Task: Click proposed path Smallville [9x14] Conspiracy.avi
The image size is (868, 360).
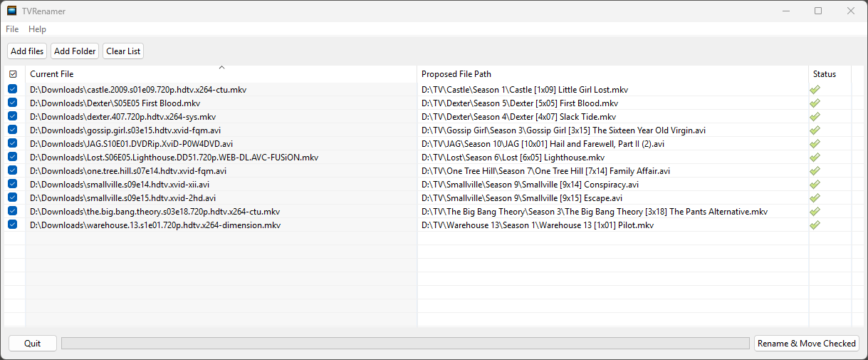Action: [x=530, y=185]
